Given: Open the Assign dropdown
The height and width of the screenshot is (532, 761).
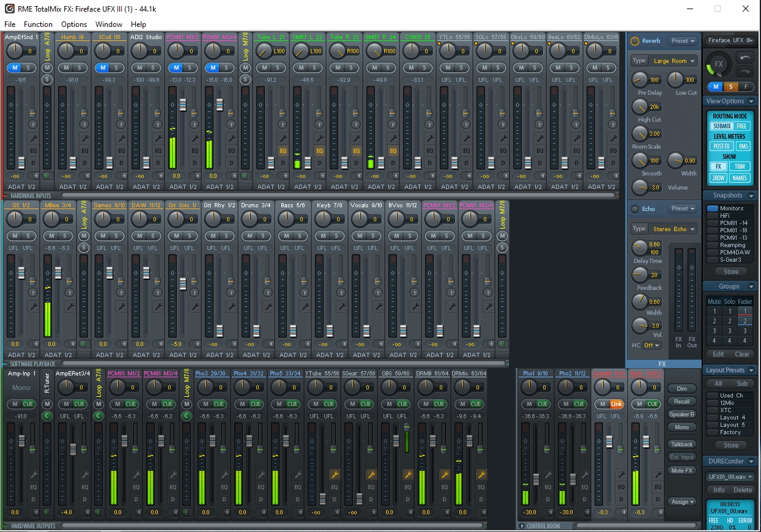Looking at the screenshot, I should pyautogui.click(x=682, y=502).
